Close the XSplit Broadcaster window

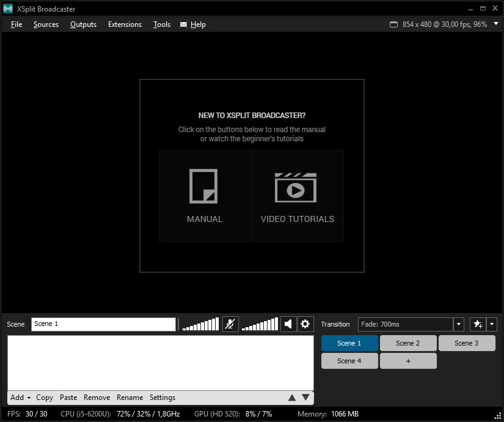(x=495, y=9)
